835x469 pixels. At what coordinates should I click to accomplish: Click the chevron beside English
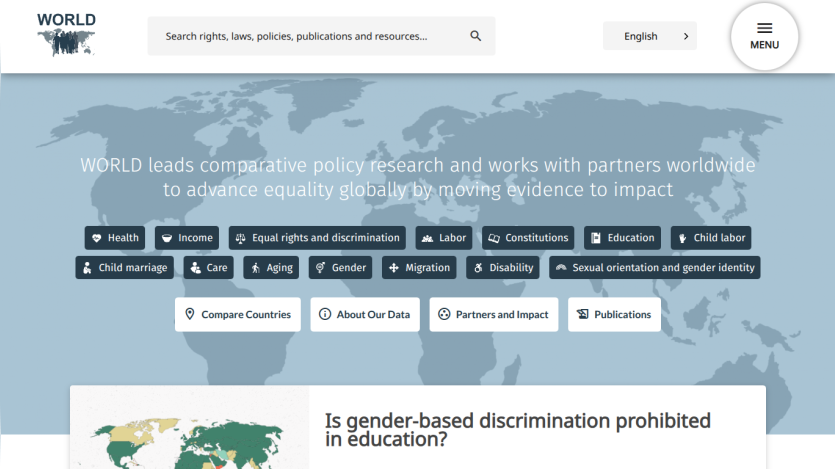click(686, 36)
